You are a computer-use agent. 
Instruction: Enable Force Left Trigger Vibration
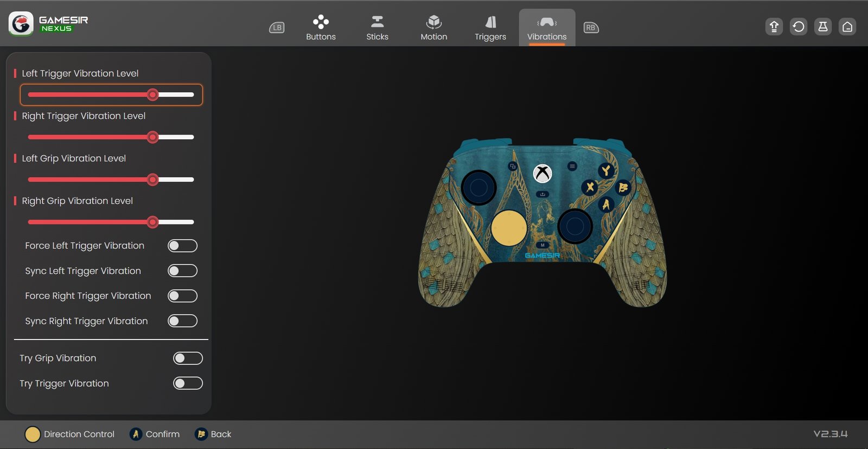(182, 246)
